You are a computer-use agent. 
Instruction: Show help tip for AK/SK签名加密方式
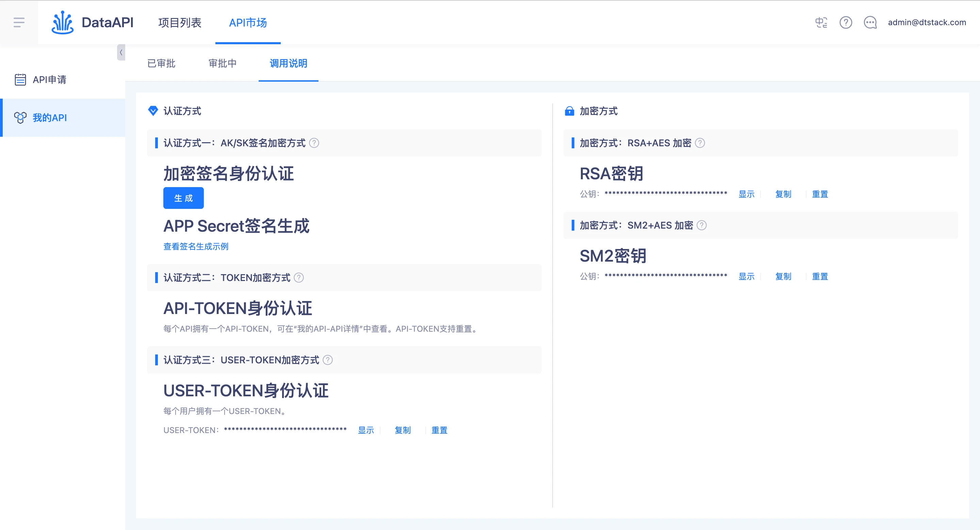coord(314,143)
